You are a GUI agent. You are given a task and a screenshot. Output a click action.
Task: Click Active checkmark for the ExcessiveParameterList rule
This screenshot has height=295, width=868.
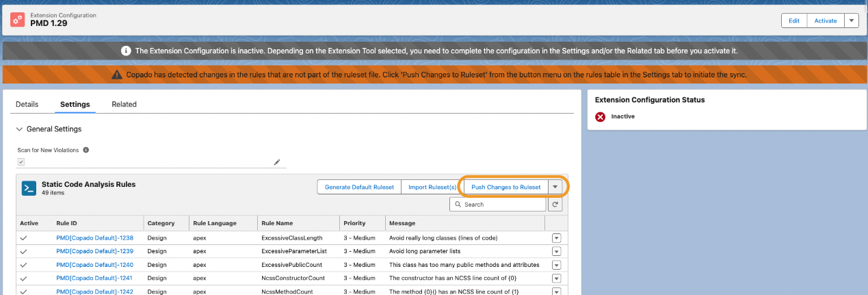24,251
